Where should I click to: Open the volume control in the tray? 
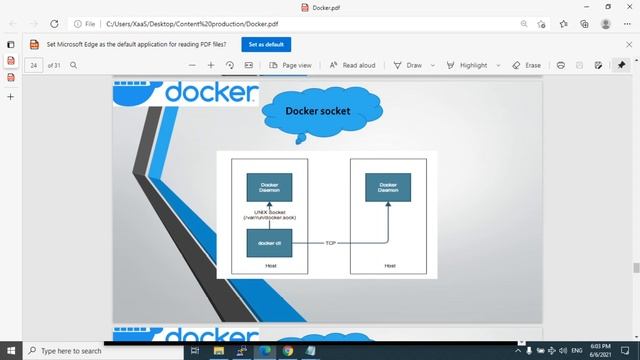click(x=563, y=351)
